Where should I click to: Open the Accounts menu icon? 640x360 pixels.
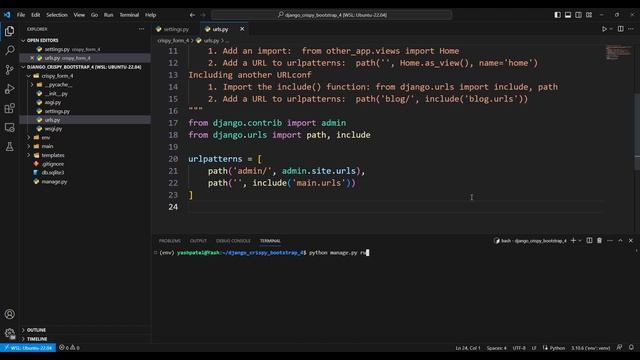click(9, 314)
